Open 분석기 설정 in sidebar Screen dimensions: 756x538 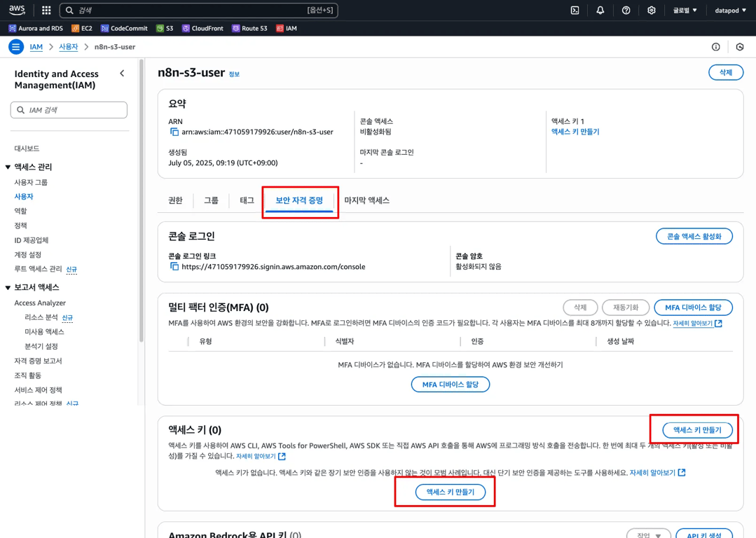coord(41,346)
